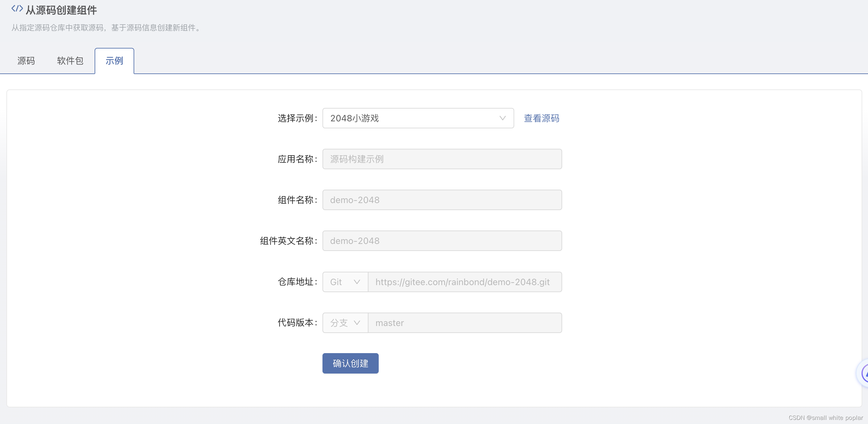868x424 pixels.
Task: Select the 示例 tab
Action: tap(114, 61)
